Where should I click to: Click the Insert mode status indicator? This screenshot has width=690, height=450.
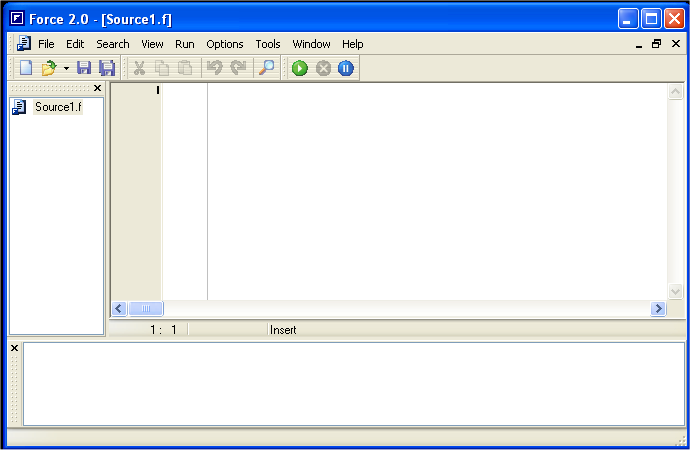pyautogui.click(x=283, y=330)
